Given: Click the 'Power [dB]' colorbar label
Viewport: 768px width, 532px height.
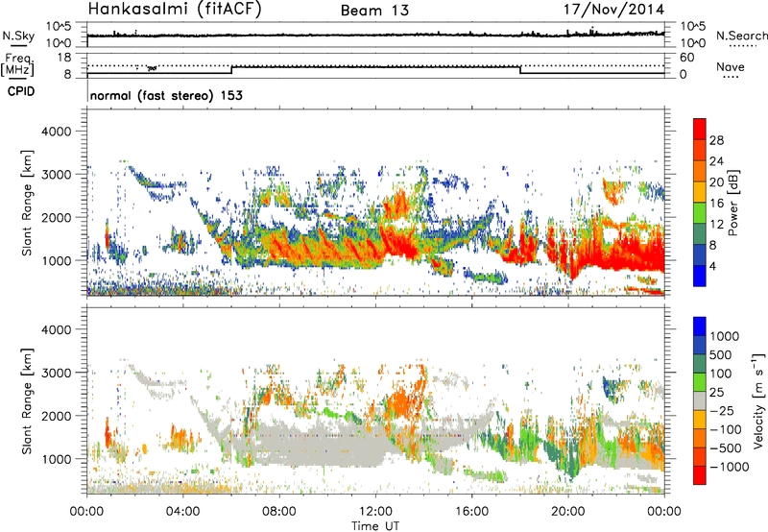Looking at the screenshot, I should pyautogui.click(x=732, y=203).
